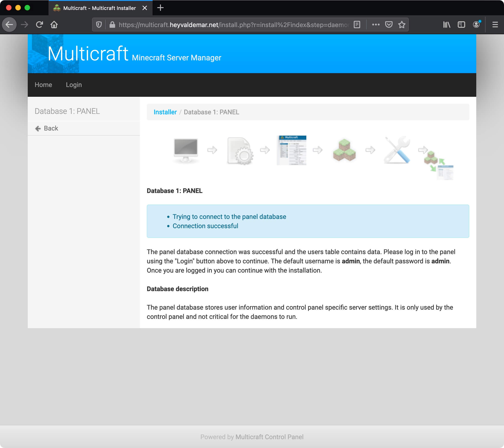504x448 pixels.
Task: Close the Multicraft Installer tab
Action: 145,8
